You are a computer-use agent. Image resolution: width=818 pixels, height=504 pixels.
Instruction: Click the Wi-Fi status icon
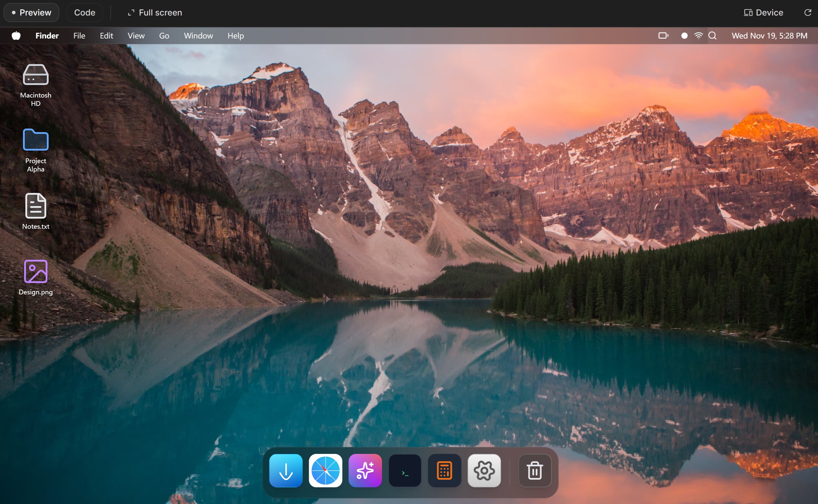698,36
